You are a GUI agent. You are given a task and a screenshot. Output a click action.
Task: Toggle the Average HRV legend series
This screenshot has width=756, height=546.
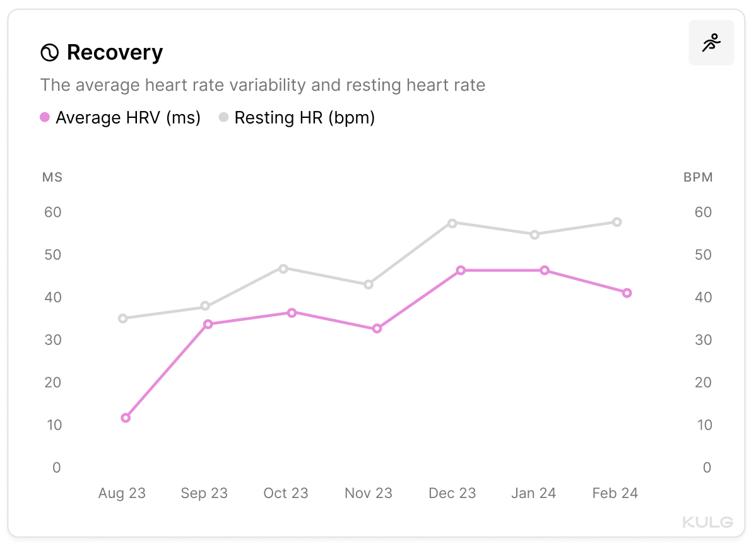tap(127, 118)
